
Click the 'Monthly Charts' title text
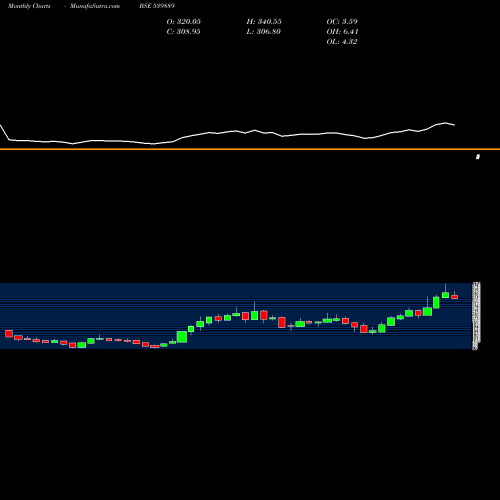point(29,6)
